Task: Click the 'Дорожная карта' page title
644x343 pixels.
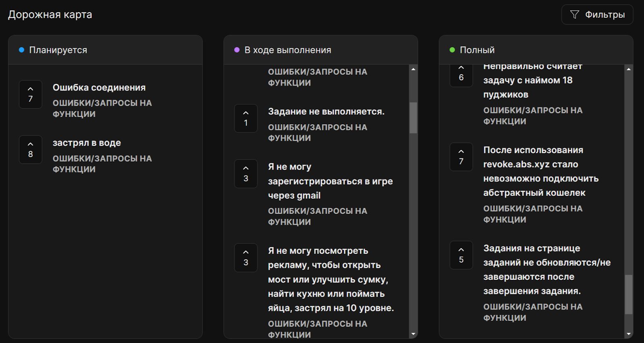Action: [50, 15]
